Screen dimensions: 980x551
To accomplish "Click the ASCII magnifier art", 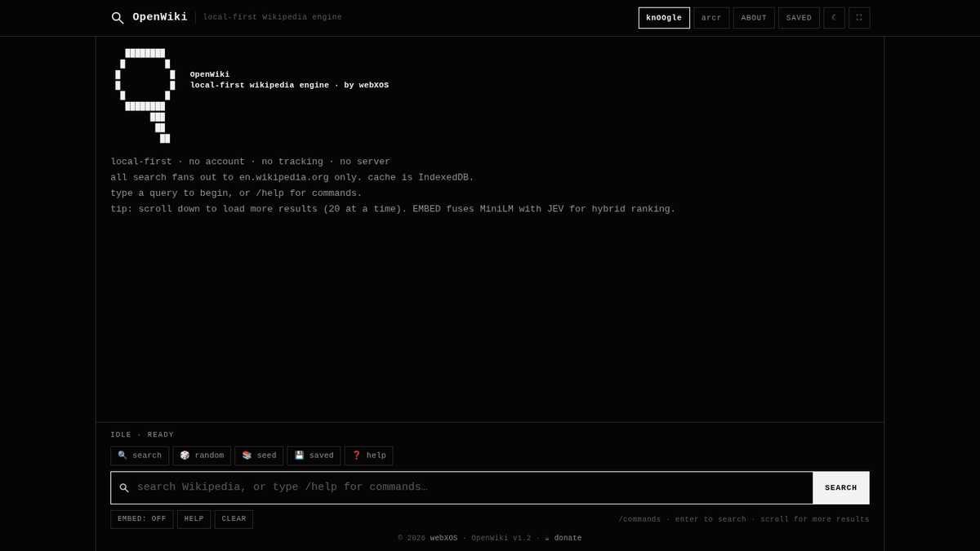I will 145,96.
